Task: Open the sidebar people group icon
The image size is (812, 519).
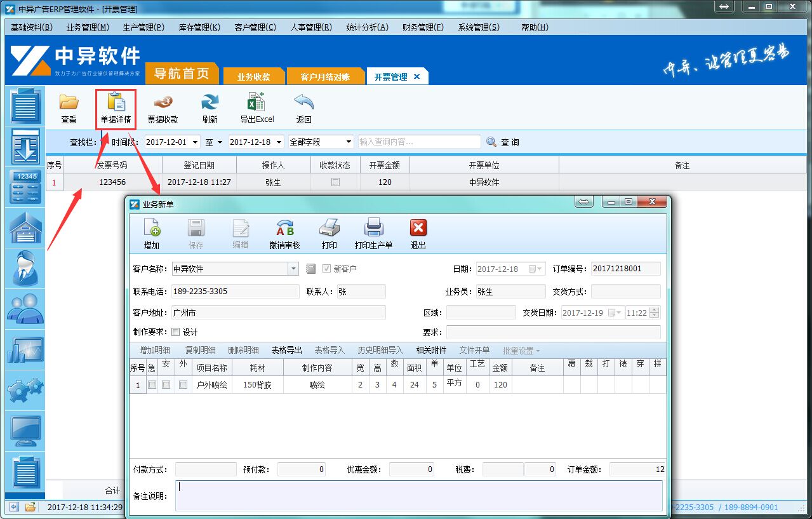Action: 25,309
